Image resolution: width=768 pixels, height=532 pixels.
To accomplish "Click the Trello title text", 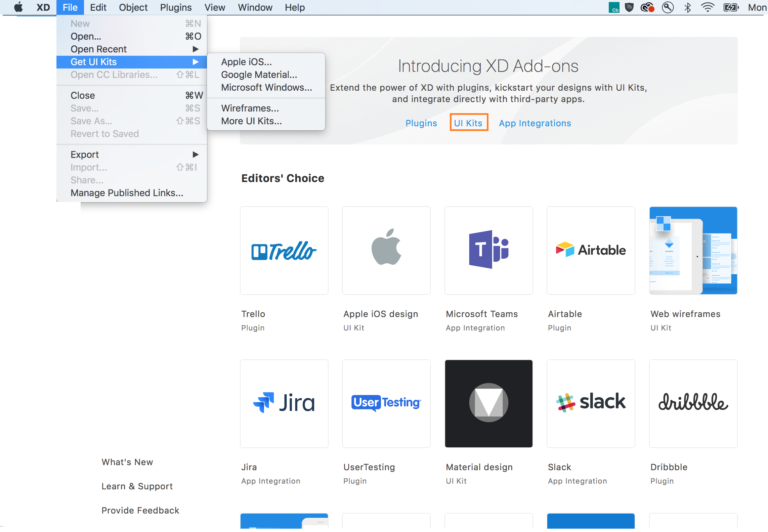I will coord(253,314).
